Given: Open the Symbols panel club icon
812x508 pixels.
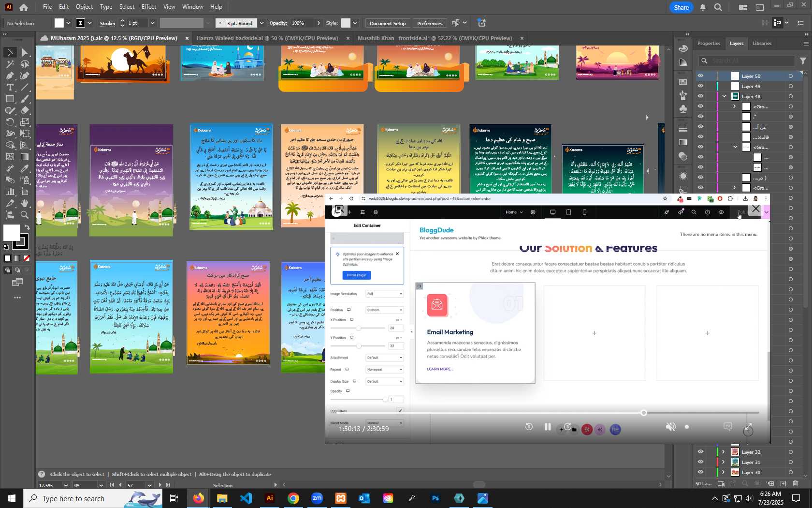Looking at the screenshot, I should click(x=683, y=109).
